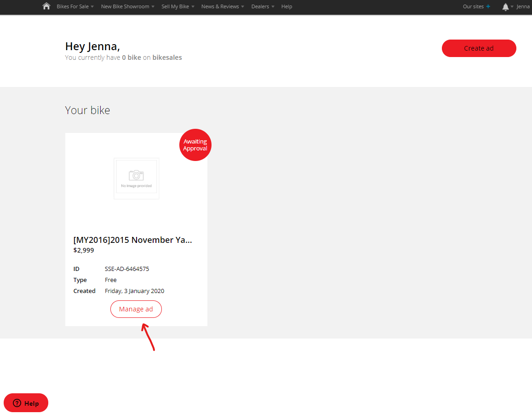This screenshot has width=532, height=414.
Task: Click the camera placeholder image
Action: tap(137, 178)
